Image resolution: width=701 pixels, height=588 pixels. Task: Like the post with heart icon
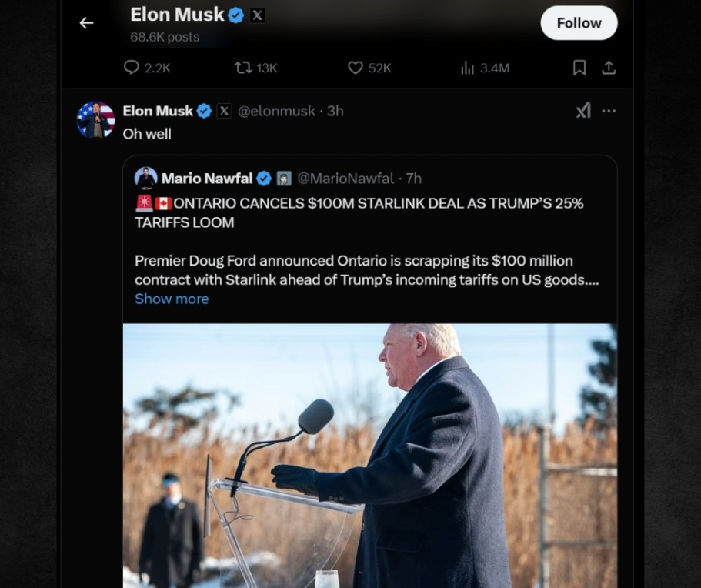355,68
